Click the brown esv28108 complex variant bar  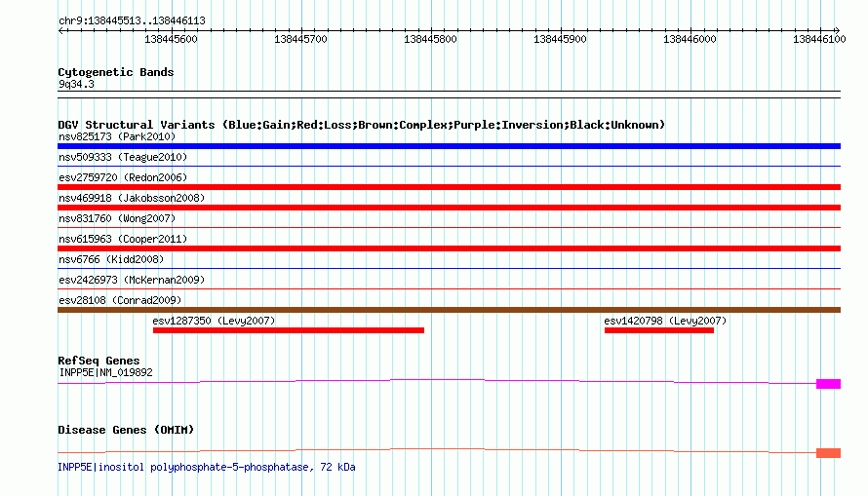pyautogui.click(x=449, y=310)
